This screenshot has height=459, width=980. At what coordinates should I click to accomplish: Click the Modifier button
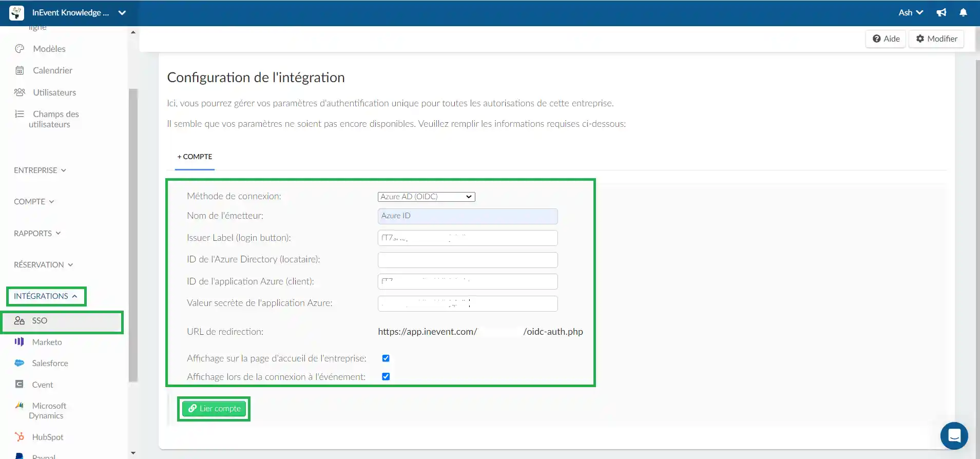pos(936,39)
